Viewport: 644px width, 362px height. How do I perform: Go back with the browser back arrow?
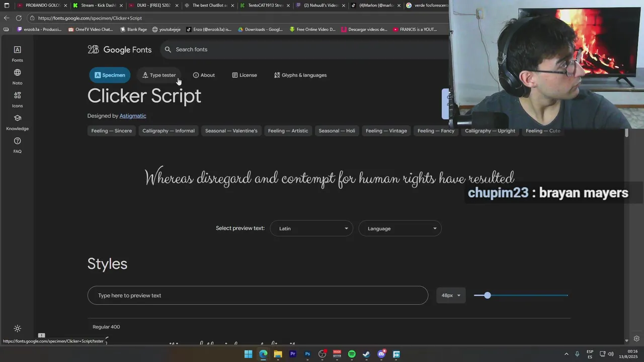pos(7,18)
